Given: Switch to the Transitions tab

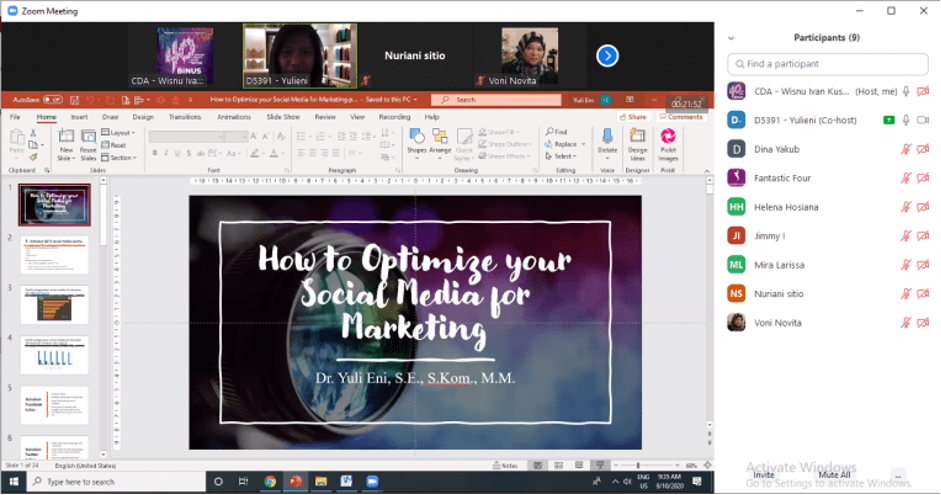Looking at the screenshot, I should pyautogui.click(x=185, y=117).
